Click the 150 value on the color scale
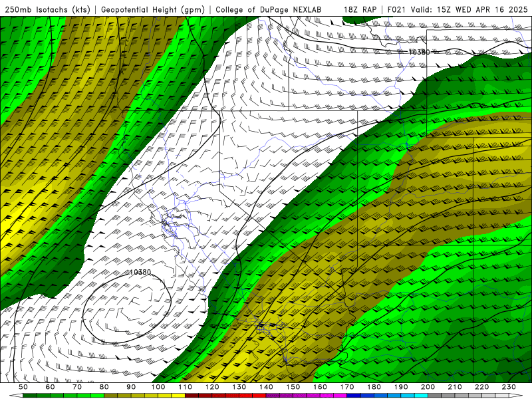 click(293, 387)
